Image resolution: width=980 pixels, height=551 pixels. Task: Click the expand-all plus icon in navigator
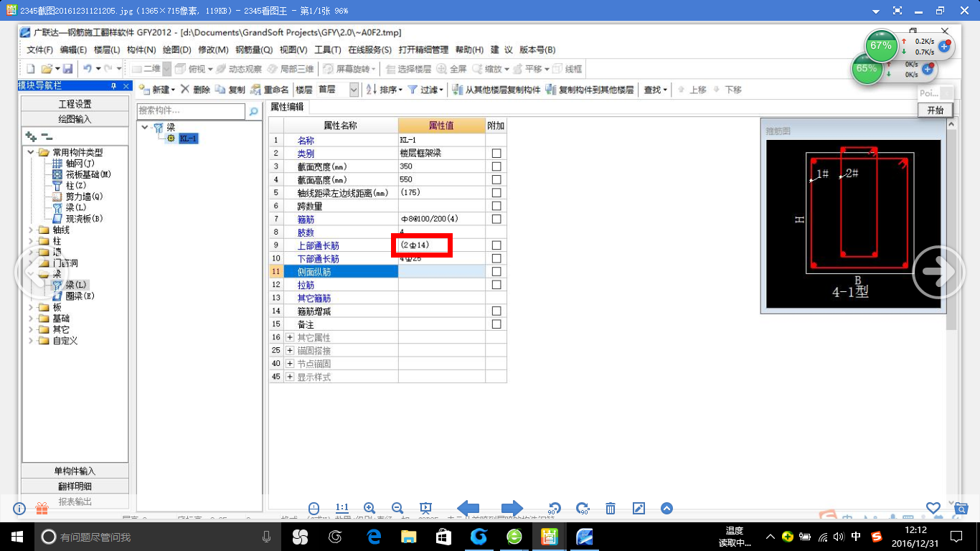[30, 136]
